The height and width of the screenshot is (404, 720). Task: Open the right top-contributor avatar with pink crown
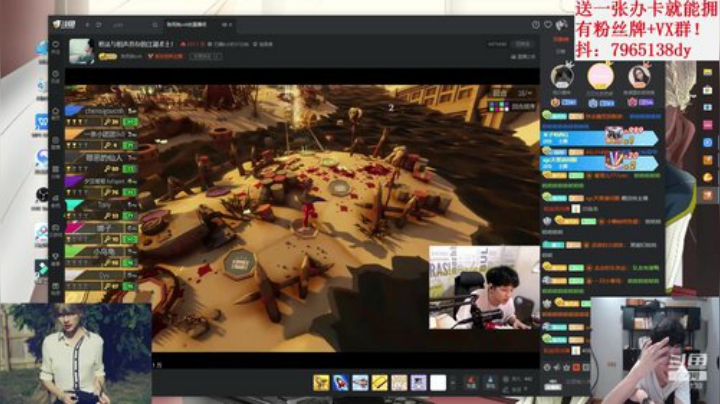coord(639,77)
